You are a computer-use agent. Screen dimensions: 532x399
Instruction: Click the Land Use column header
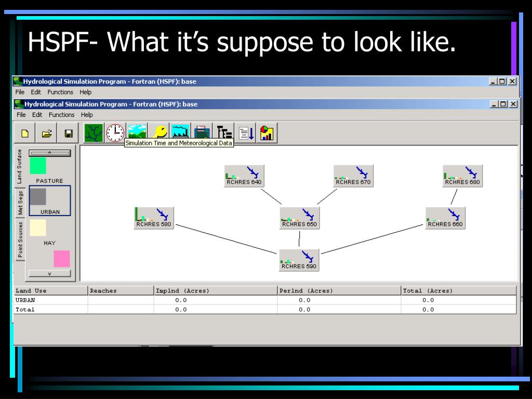tap(51, 291)
